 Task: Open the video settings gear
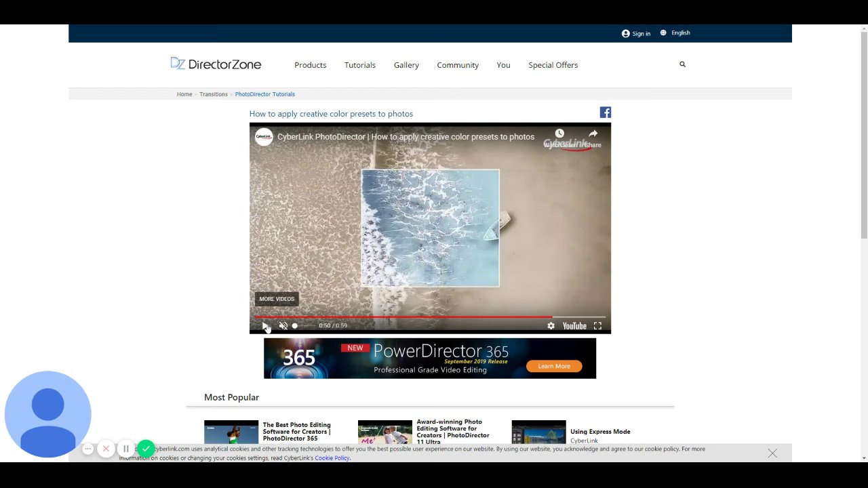[x=551, y=326]
